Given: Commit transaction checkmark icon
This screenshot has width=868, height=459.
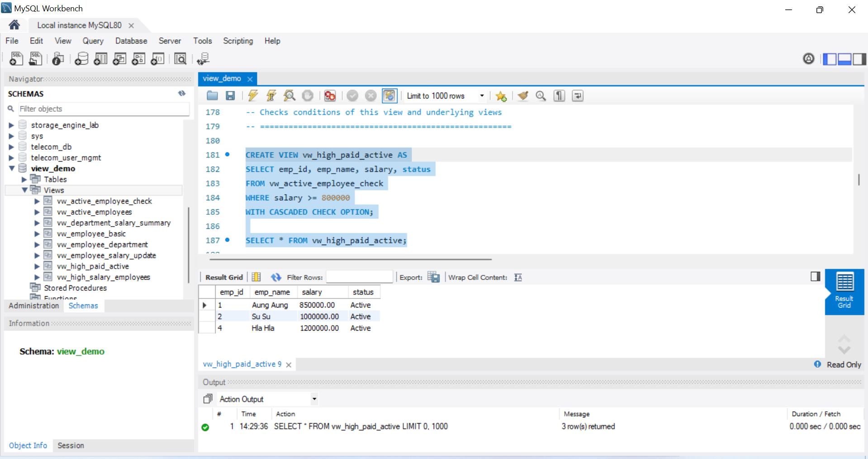Looking at the screenshot, I should click(352, 95).
